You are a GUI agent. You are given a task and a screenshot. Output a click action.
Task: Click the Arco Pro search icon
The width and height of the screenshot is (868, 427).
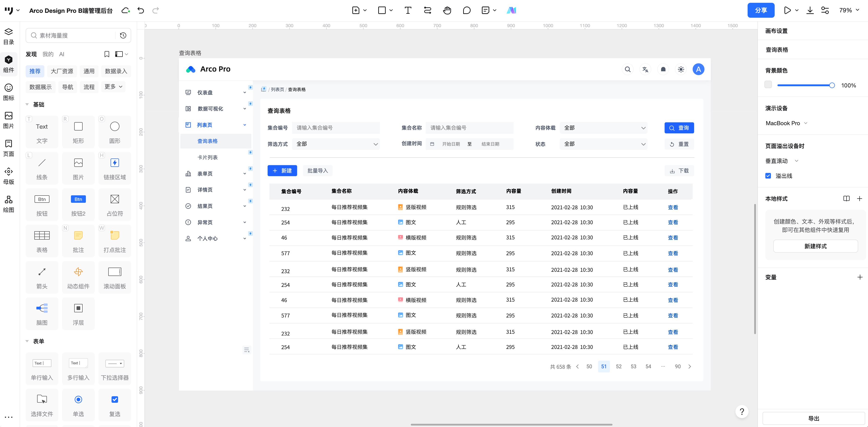pyautogui.click(x=627, y=69)
